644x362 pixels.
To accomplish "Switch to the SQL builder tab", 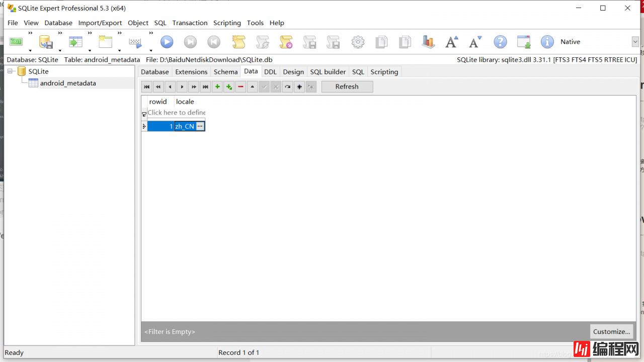I will pos(328,72).
